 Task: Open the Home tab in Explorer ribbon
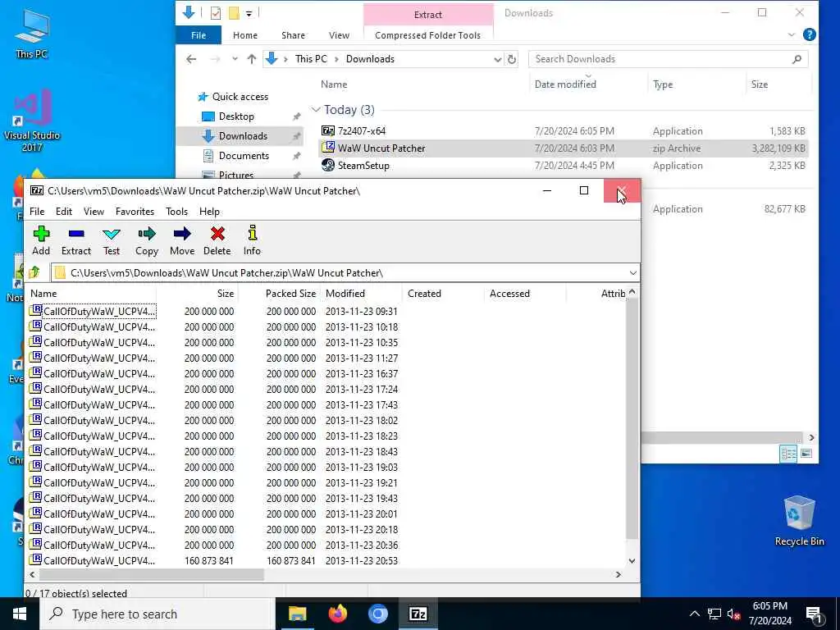click(245, 35)
